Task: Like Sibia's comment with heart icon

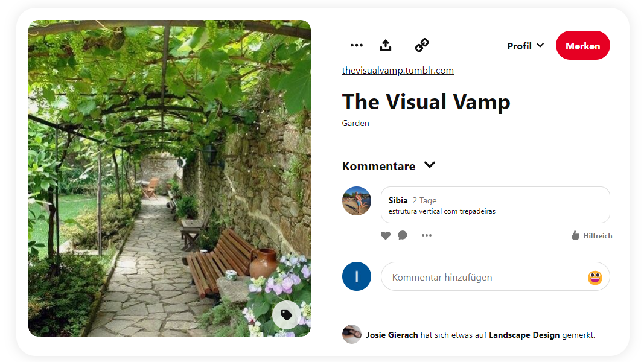Action: pos(386,235)
